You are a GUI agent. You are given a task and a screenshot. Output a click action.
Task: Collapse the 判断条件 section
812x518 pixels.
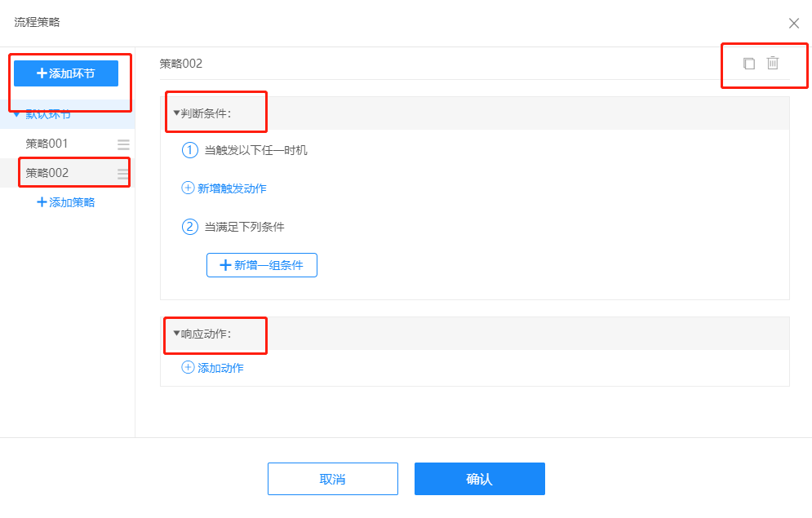(176, 113)
